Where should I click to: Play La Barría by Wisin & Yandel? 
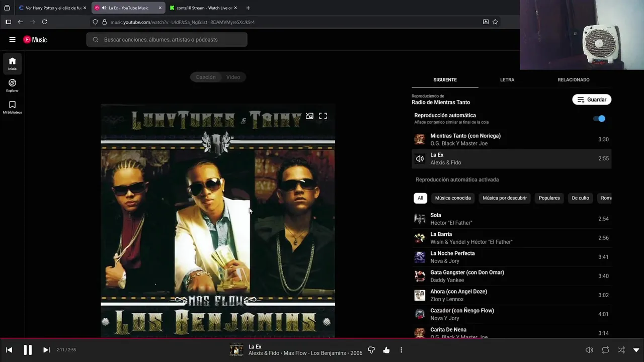click(512, 238)
